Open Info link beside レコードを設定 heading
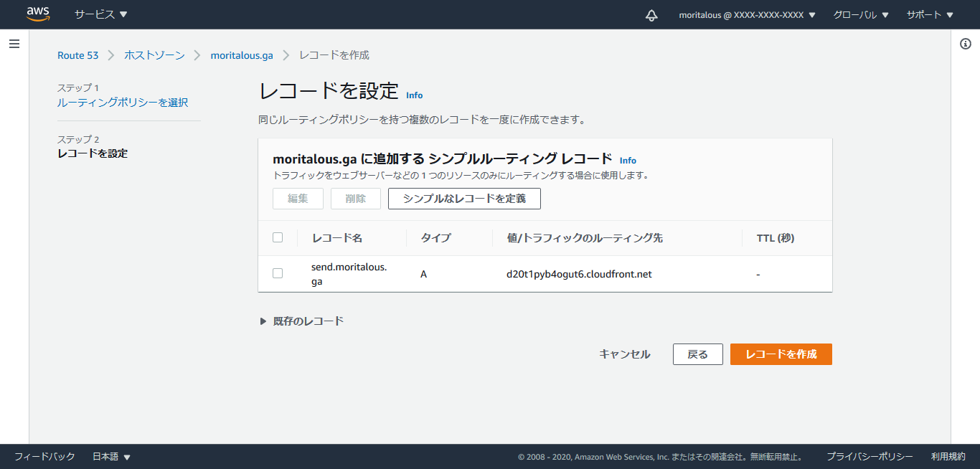 pos(415,95)
